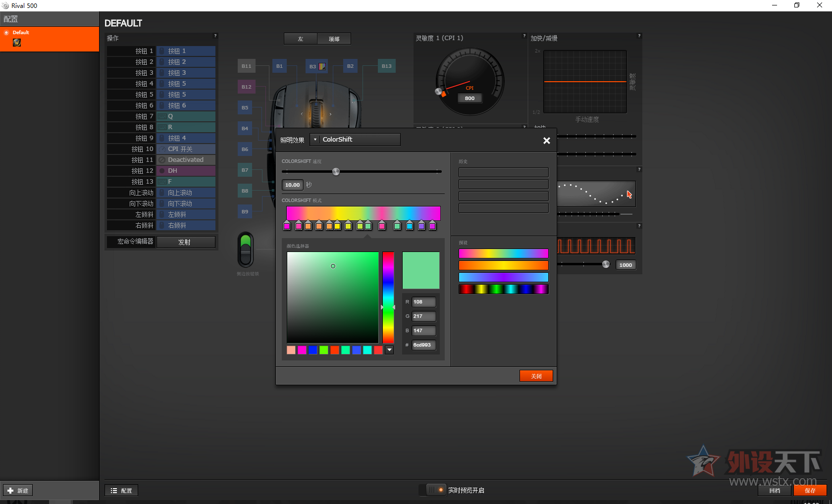Screen dimensions: 832x504
Task: Click the game icon under Default profile
Action: point(17,43)
